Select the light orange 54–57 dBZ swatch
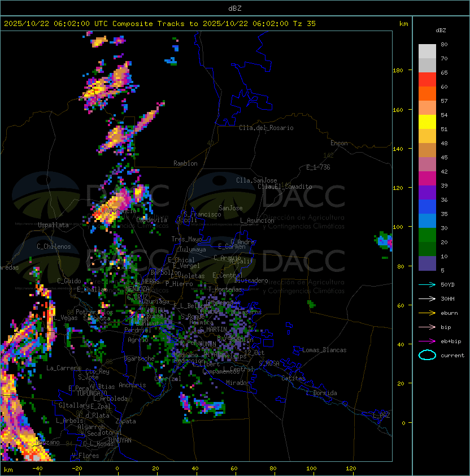 pyautogui.click(x=427, y=108)
